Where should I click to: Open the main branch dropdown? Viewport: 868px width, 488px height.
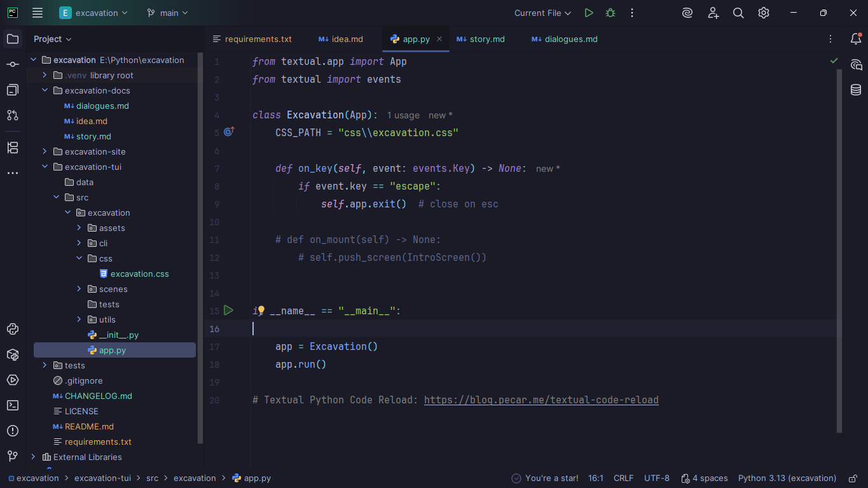coord(167,13)
